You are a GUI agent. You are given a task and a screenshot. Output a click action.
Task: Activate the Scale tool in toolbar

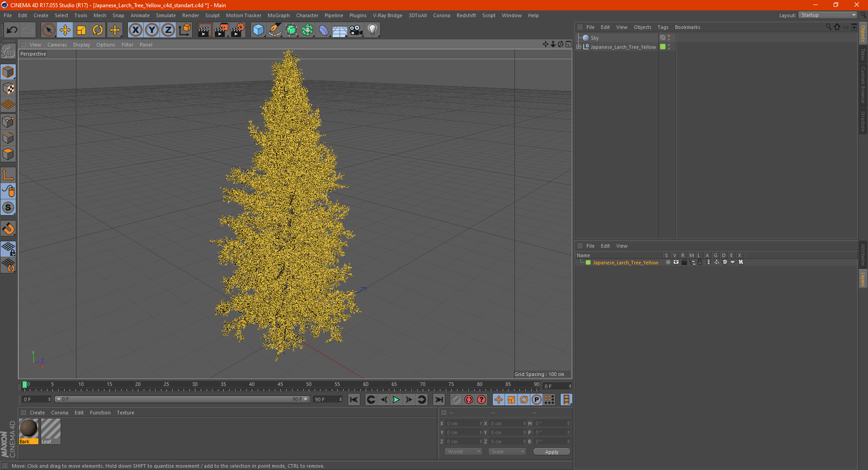click(x=81, y=30)
